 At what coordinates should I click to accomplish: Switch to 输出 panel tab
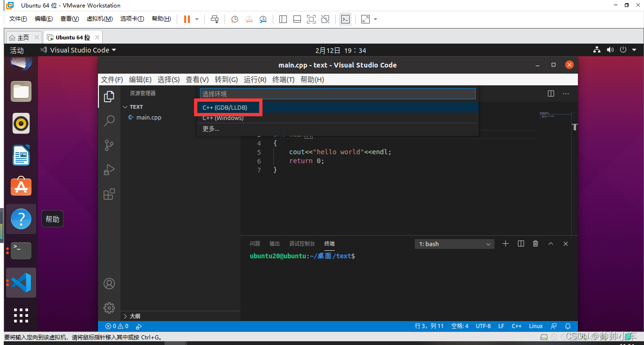click(275, 244)
